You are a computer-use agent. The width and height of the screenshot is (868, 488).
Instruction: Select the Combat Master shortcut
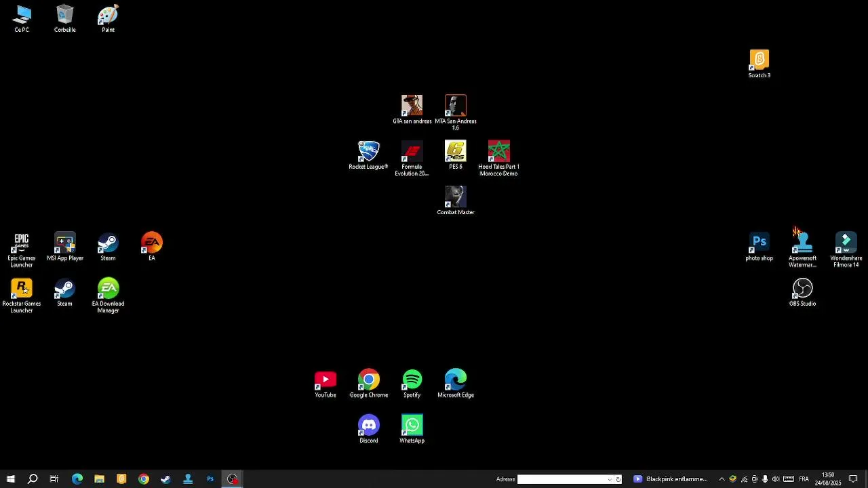[456, 201]
